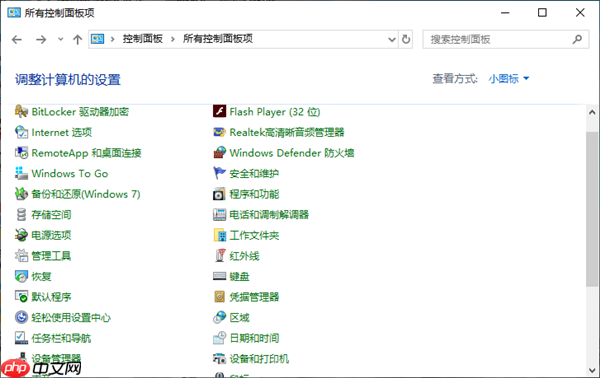The height and width of the screenshot is (378, 600).
Task: Open the 程序和功能 icon
Action: click(x=219, y=194)
